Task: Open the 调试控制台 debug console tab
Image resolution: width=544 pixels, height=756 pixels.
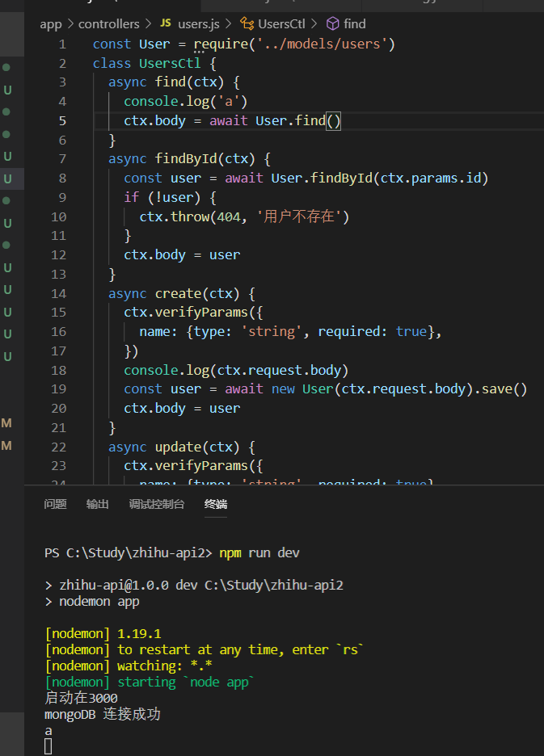Action: click(x=156, y=504)
